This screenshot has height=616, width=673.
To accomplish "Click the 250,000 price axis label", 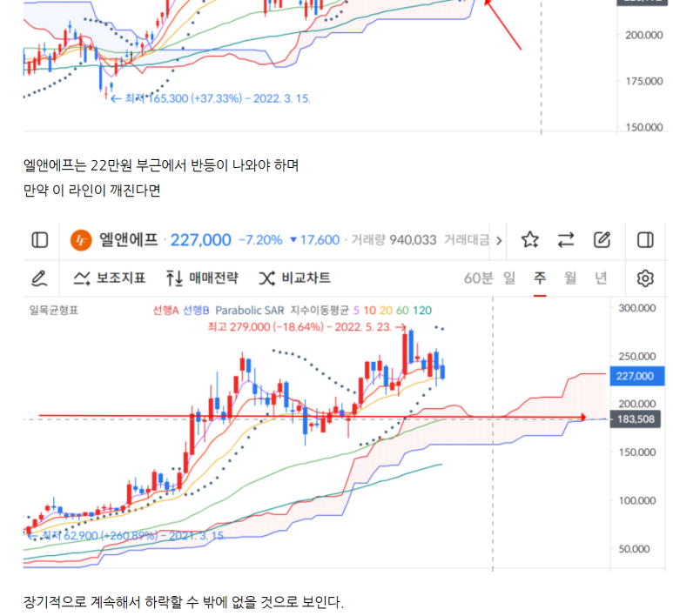I will [637, 357].
